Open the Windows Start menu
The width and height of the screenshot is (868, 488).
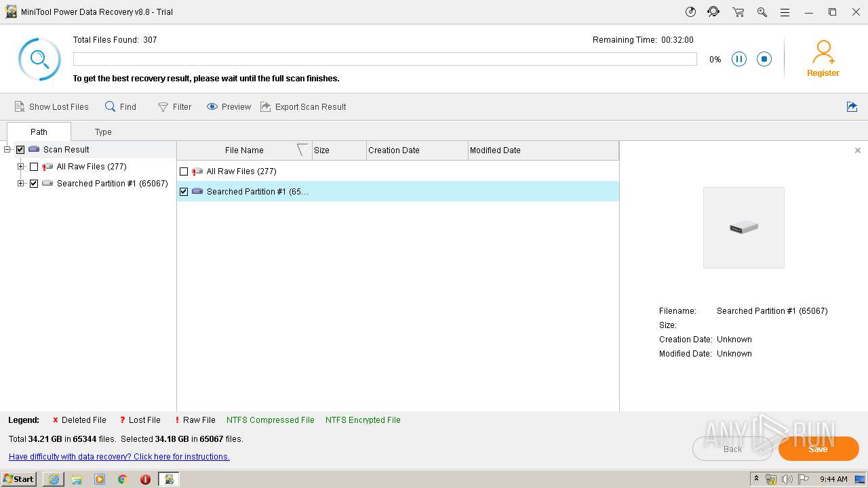19,479
